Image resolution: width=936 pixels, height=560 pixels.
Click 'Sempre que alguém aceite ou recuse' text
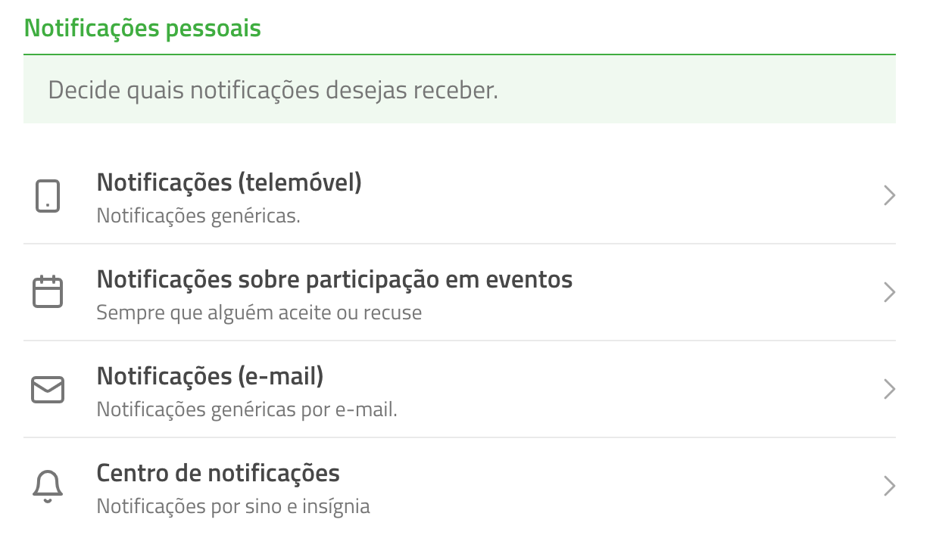(x=259, y=313)
